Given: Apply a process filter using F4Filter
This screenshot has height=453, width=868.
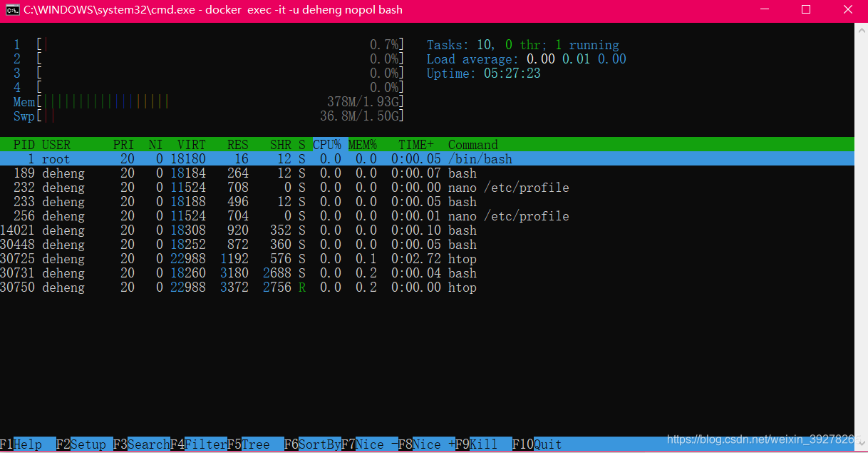Looking at the screenshot, I should (x=193, y=444).
